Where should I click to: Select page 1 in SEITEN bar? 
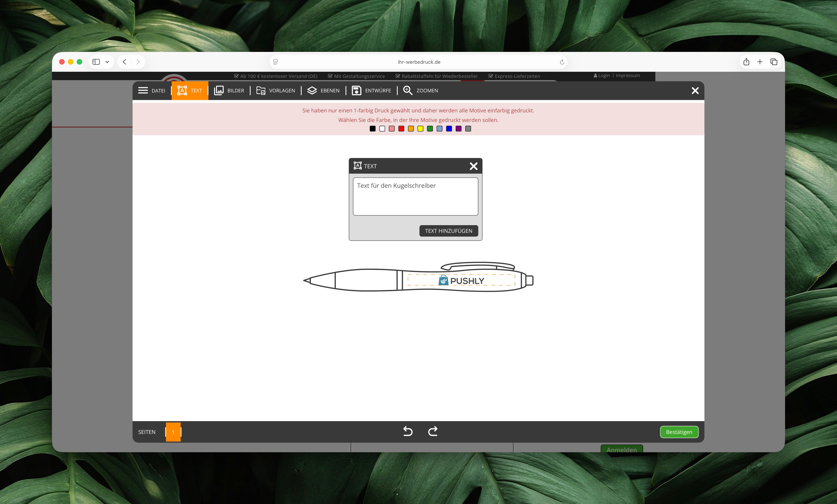(x=173, y=432)
